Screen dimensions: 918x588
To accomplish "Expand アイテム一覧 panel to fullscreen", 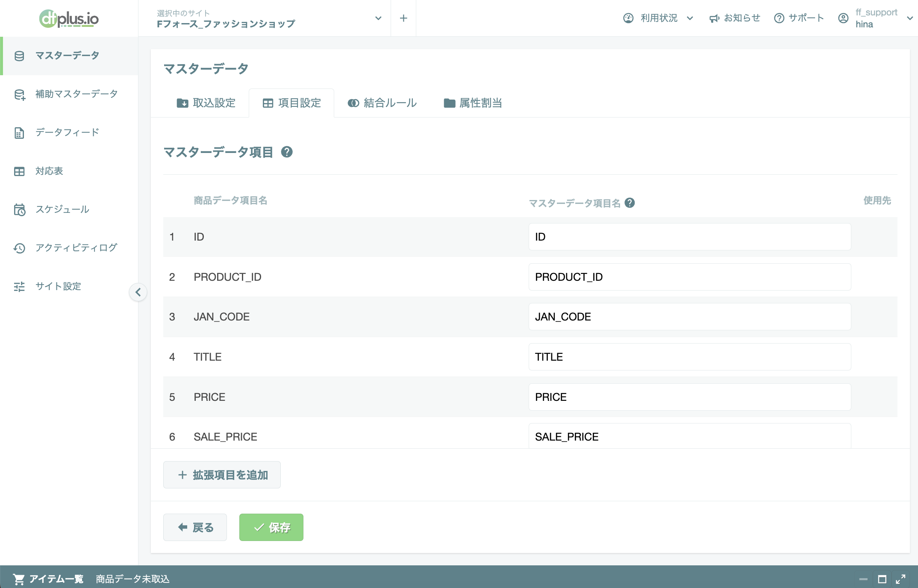I will point(901,579).
